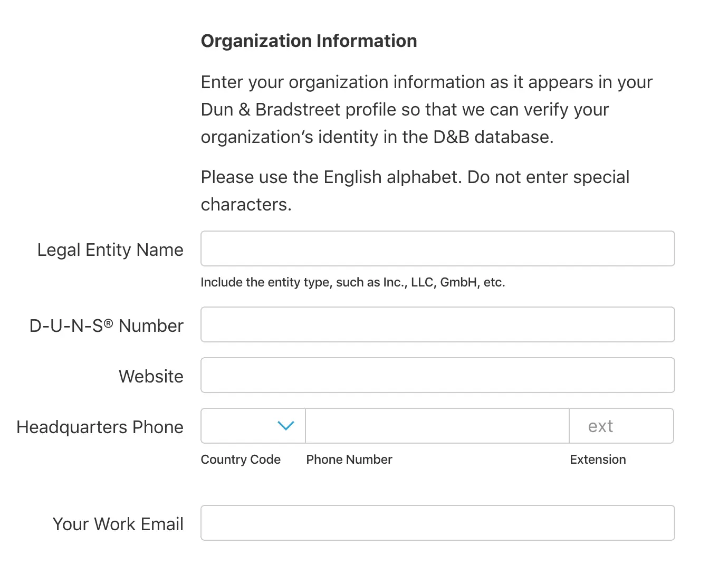Click the Phone Number caption
Screen dimensions: 728x574
(349, 460)
